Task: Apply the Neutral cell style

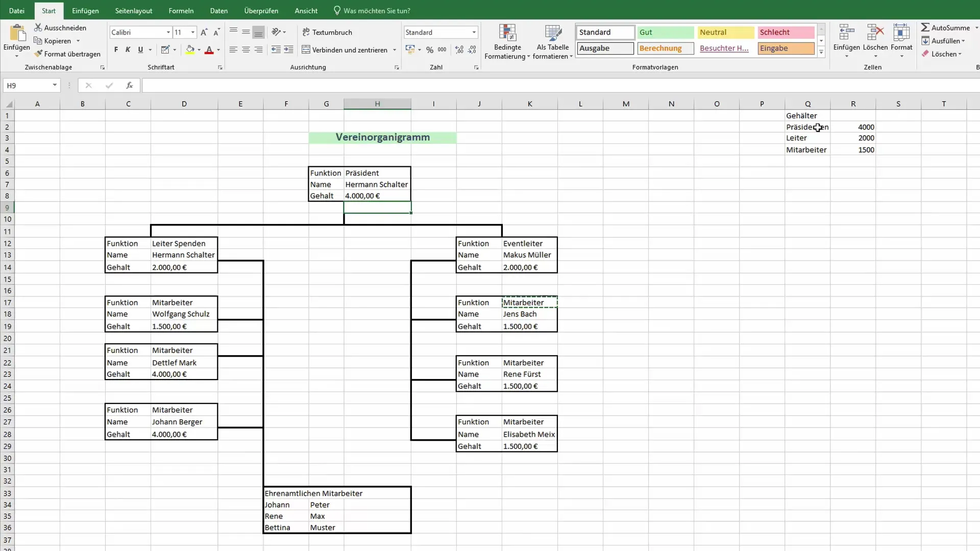Action: [726, 32]
